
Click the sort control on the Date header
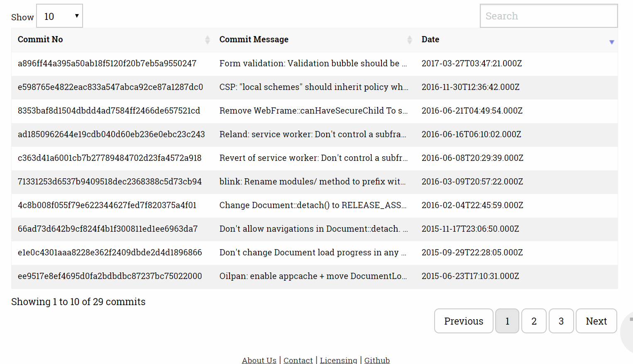[x=612, y=42]
